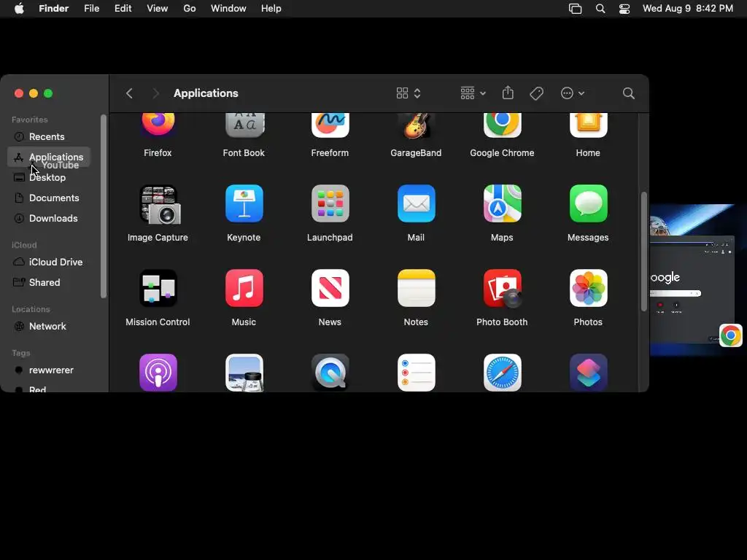The width and height of the screenshot is (747, 560).
Task: Select the Home app icon
Action: [589, 125]
